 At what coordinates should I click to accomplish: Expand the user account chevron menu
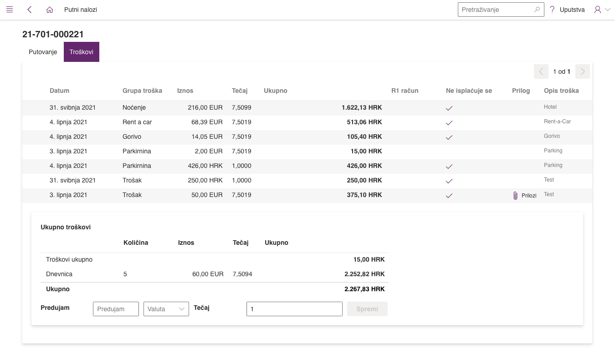point(608,10)
